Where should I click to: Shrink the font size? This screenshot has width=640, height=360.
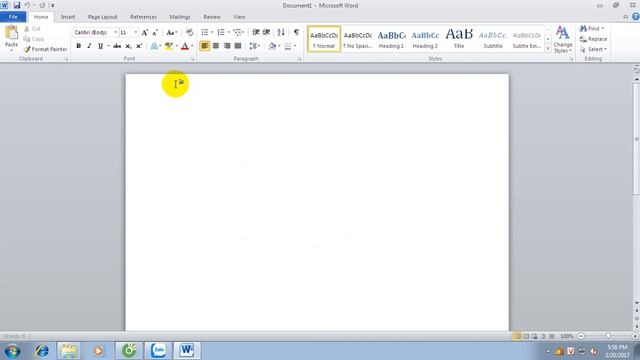click(155, 32)
